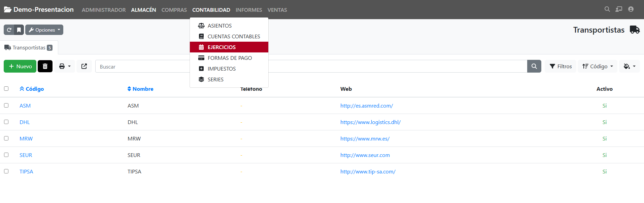Click the green Nuevo button
This screenshot has height=203, width=644.
point(20,67)
